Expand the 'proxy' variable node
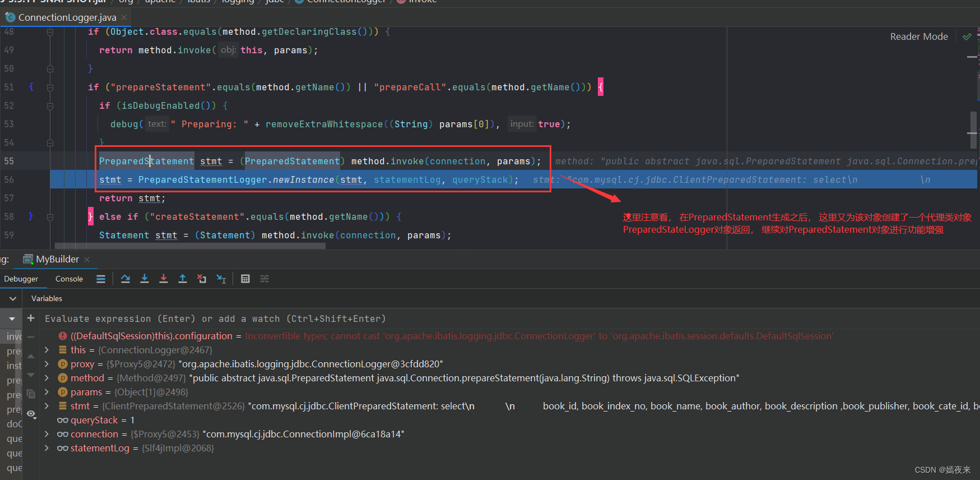980x480 pixels. 47,364
